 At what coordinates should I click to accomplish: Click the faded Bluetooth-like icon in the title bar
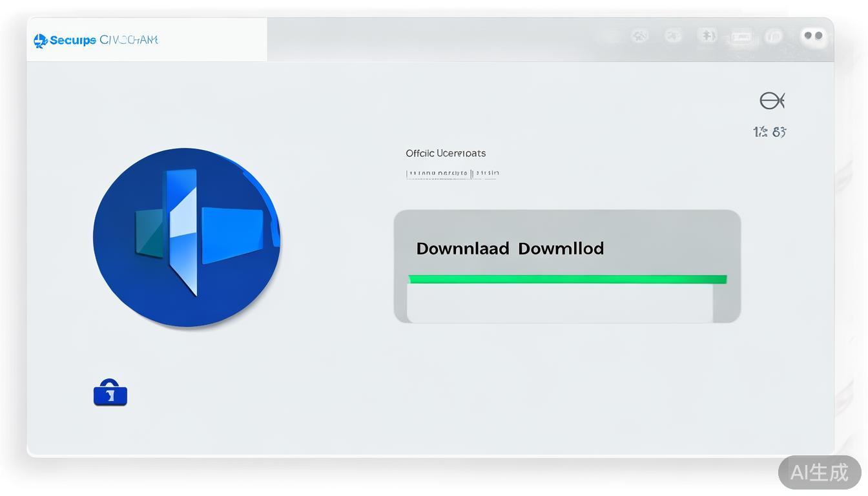tap(707, 36)
